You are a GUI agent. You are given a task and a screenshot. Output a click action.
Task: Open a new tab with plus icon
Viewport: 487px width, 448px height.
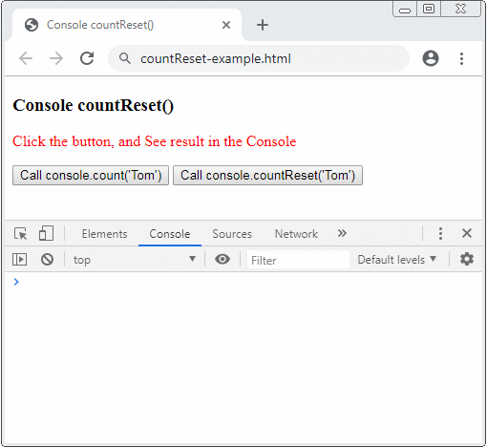pos(263,25)
